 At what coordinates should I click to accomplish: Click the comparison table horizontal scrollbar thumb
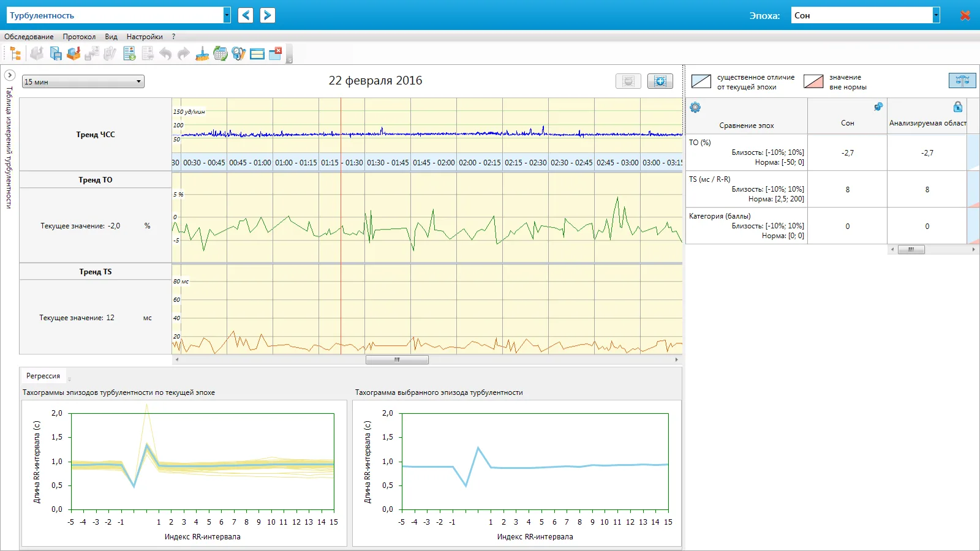pyautogui.click(x=911, y=249)
